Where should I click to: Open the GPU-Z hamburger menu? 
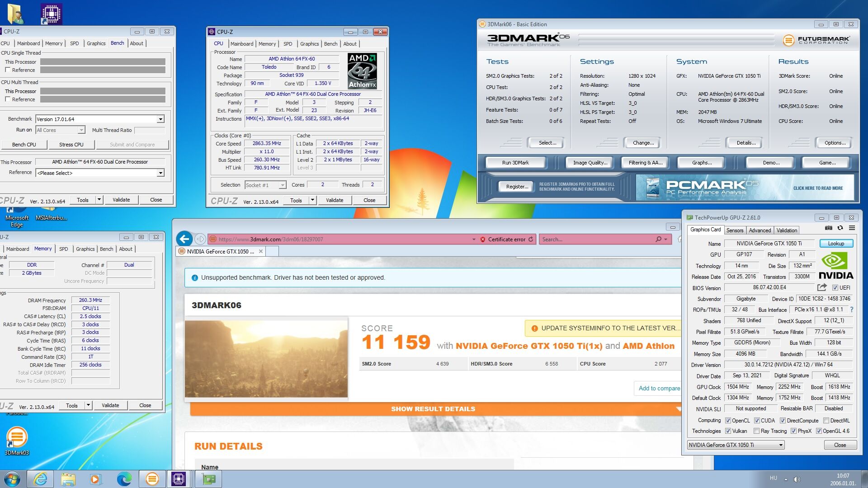pos(852,228)
